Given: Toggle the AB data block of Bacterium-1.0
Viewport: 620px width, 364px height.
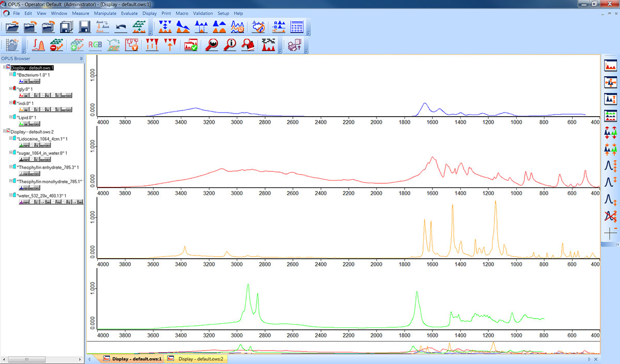Looking at the screenshot, I should tap(23, 82).
